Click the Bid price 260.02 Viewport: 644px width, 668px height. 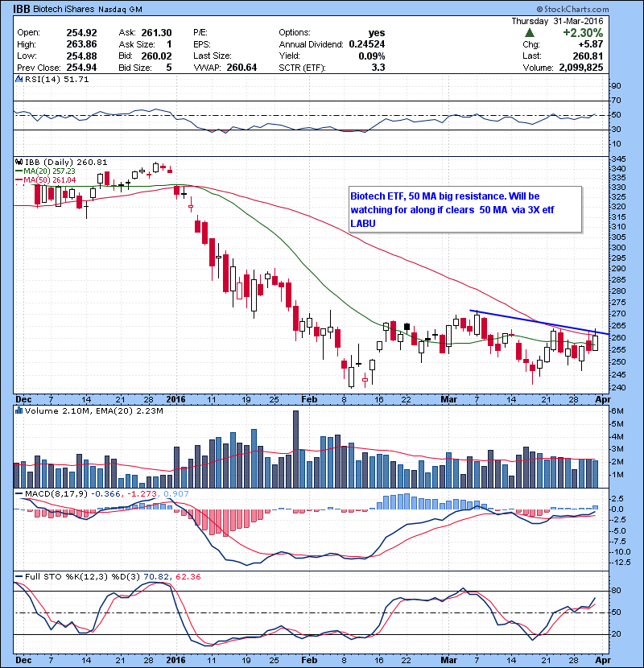pyautogui.click(x=156, y=56)
